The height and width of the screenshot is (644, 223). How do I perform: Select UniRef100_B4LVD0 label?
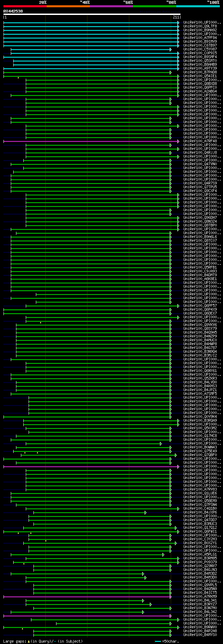(x=200, y=382)
